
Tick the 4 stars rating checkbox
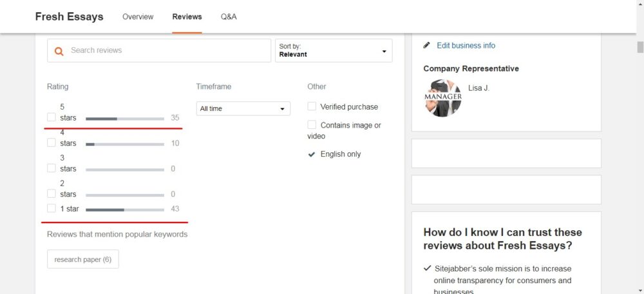click(x=52, y=142)
